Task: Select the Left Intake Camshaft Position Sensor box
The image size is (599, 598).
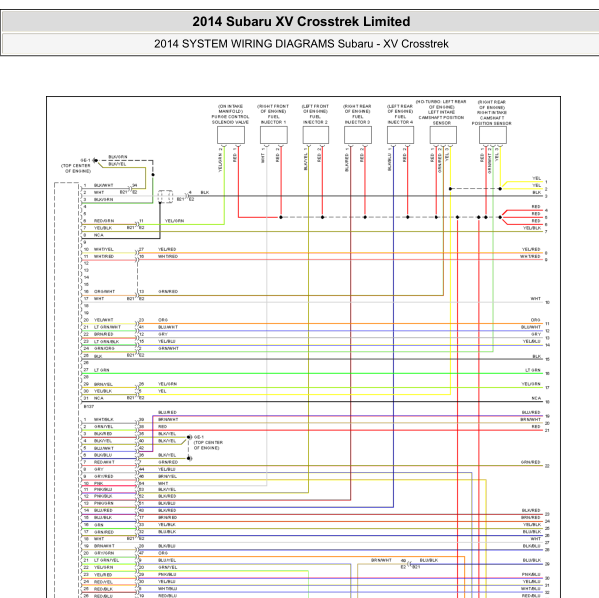Action: (443, 135)
